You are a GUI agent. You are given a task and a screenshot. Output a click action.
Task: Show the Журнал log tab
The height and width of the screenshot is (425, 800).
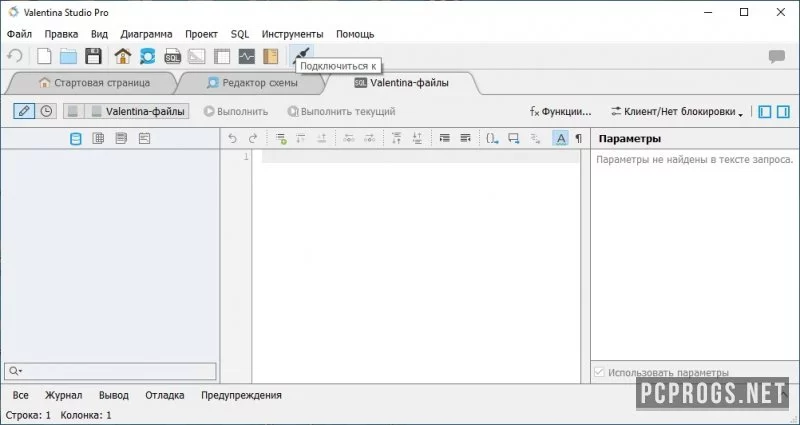coord(63,395)
